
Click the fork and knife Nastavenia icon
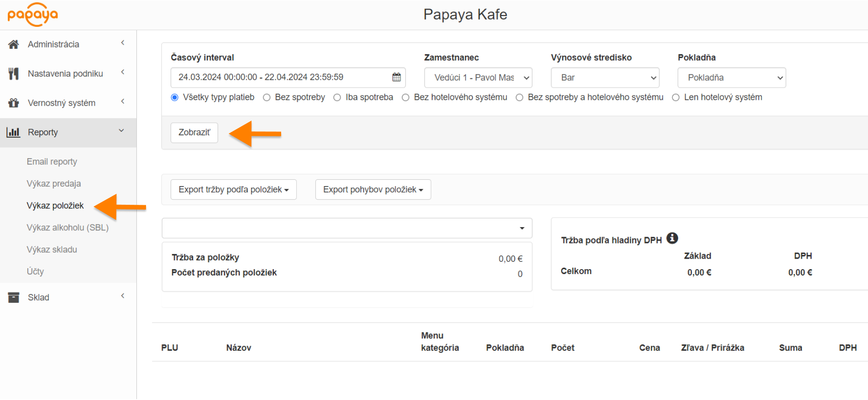click(x=14, y=73)
